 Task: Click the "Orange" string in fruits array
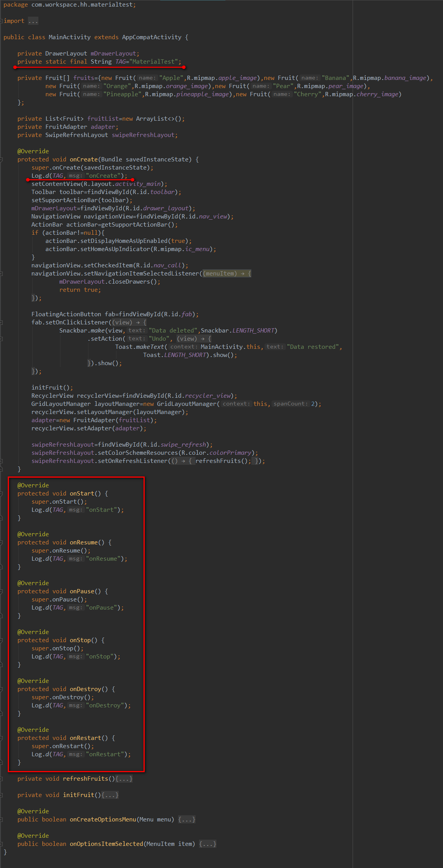pyautogui.click(x=117, y=86)
